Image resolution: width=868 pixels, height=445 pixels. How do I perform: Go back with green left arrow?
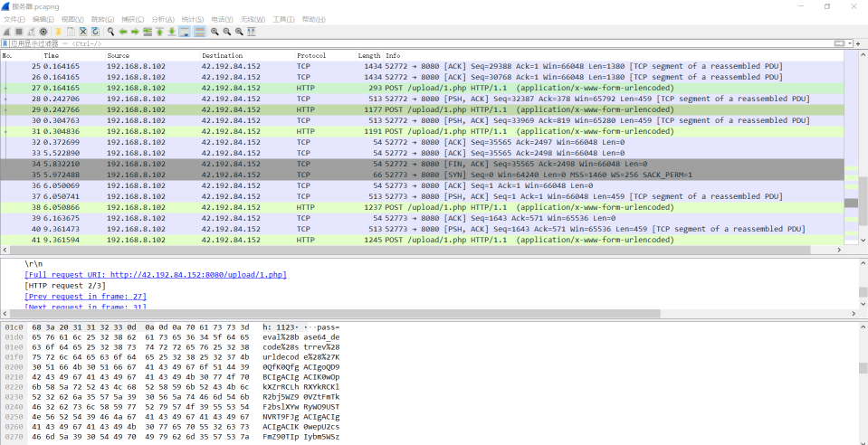coord(123,32)
